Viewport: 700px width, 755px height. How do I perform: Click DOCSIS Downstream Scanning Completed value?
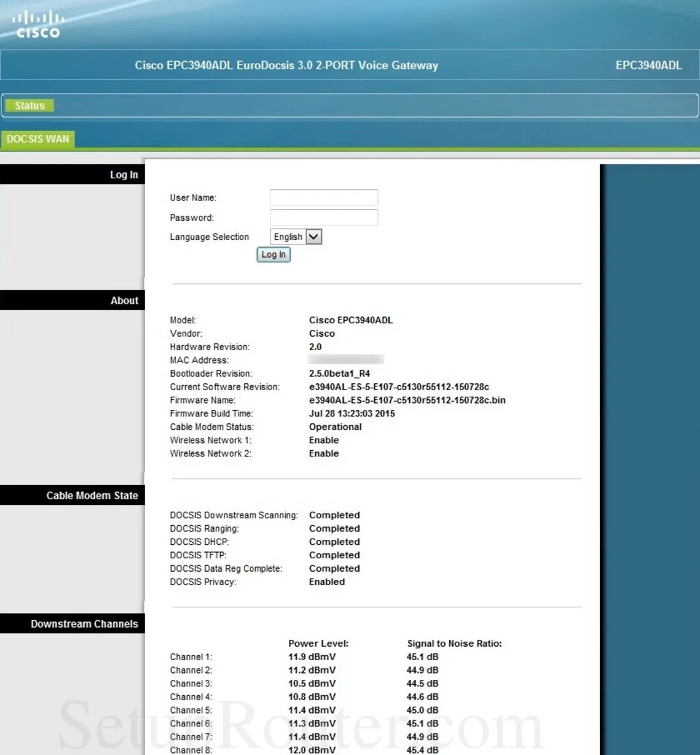(334, 515)
